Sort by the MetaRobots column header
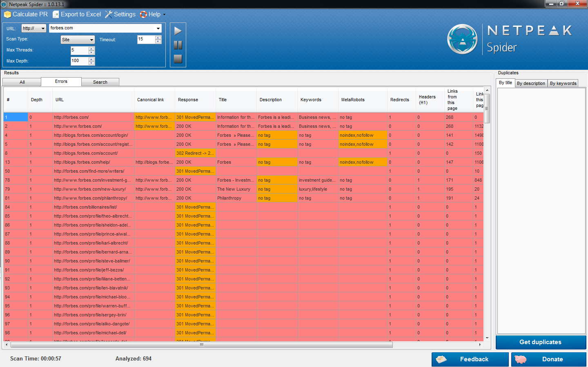Viewport: 588px width, 367px height. 363,100
